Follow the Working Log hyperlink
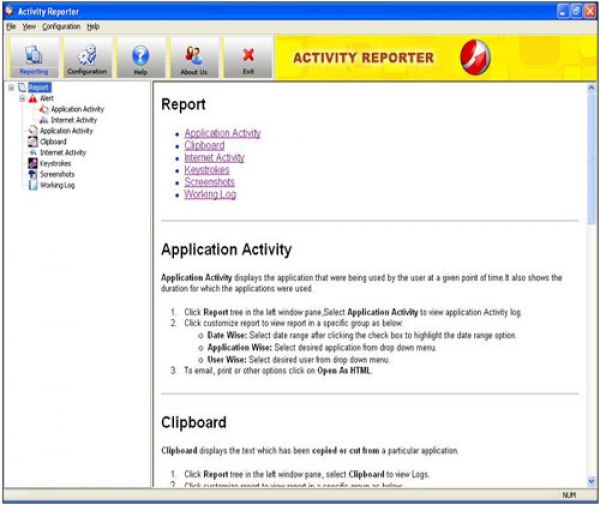Viewport: 600px width, 505px height. click(x=210, y=194)
